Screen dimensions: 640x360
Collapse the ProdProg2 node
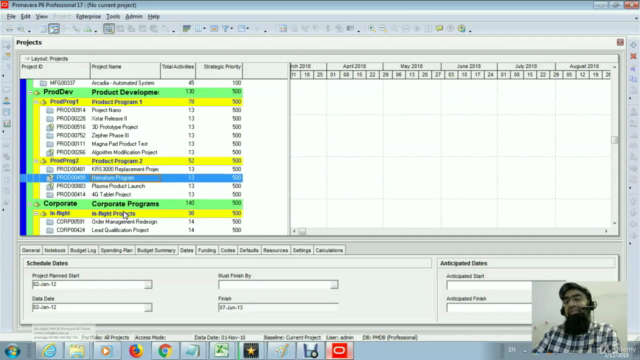pyautogui.click(x=36, y=161)
